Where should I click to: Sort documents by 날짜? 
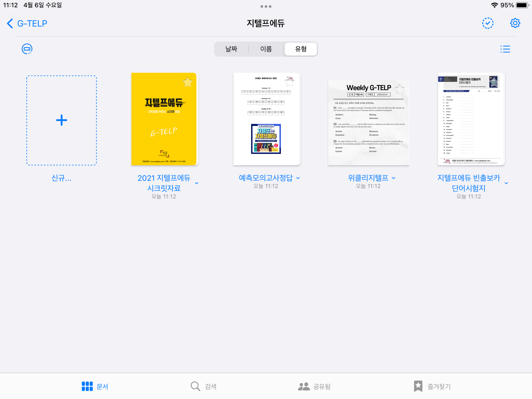(231, 49)
